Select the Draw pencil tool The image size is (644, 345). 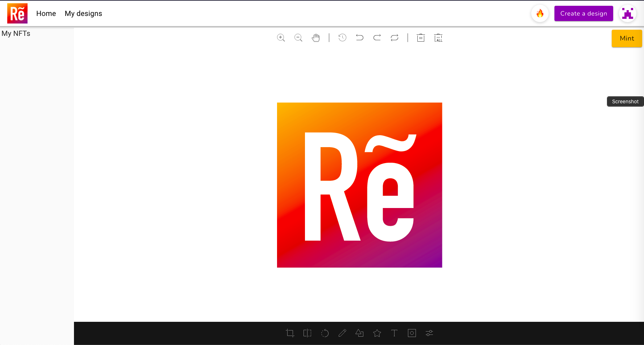342,333
